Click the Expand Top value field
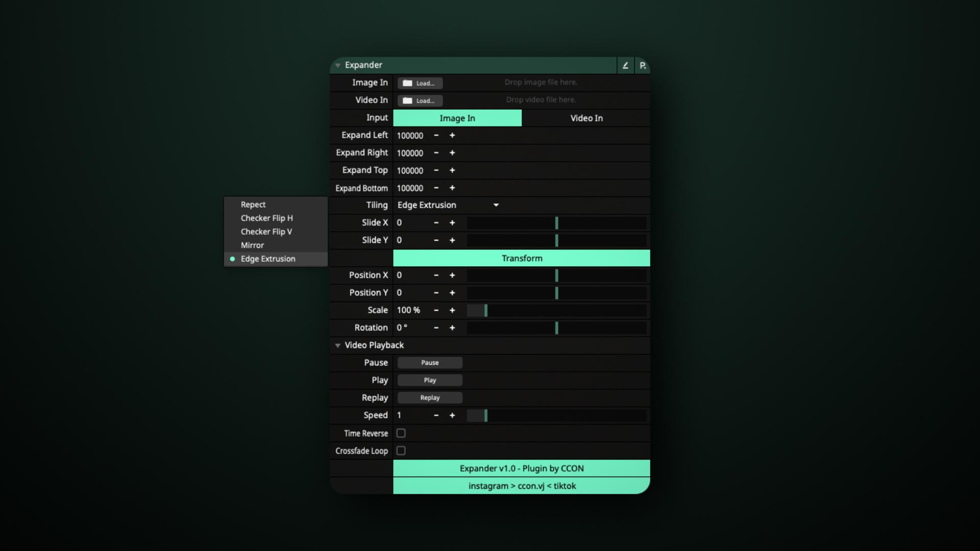The width and height of the screenshot is (980, 551). 410,170
